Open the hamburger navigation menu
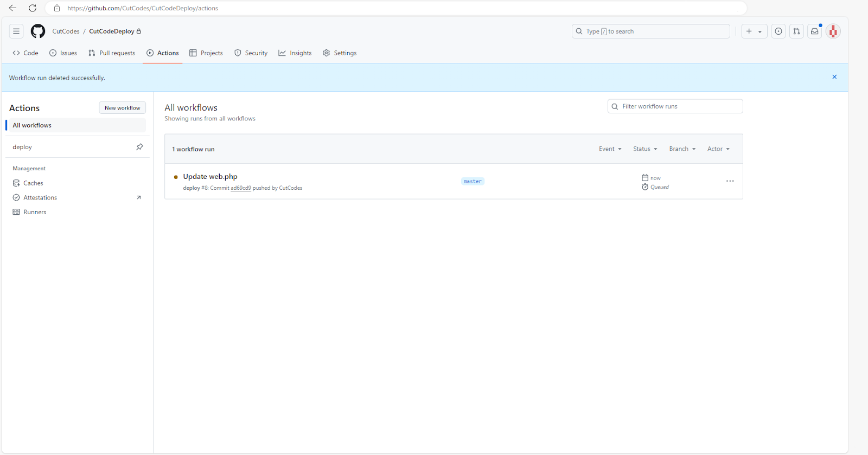Image resolution: width=868 pixels, height=455 pixels. click(x=16, y=31)
